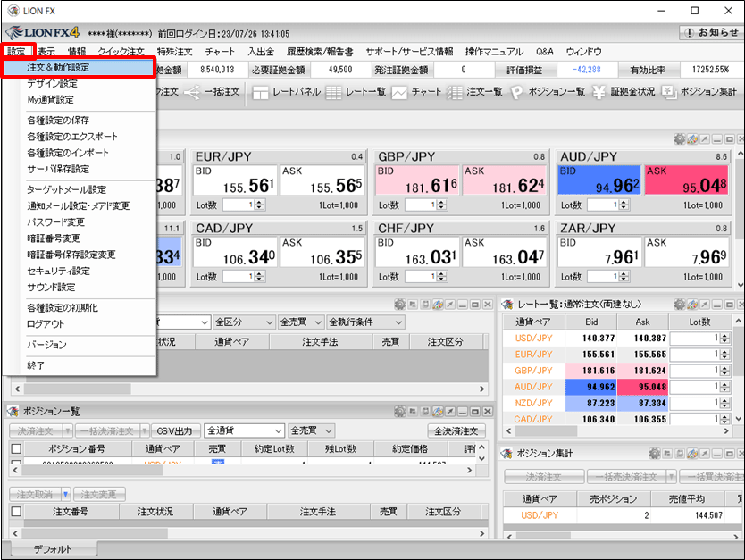Open gear settings of the order list panel above ポジション一覧
Screen dimensions: 745x560
(400, 305)
